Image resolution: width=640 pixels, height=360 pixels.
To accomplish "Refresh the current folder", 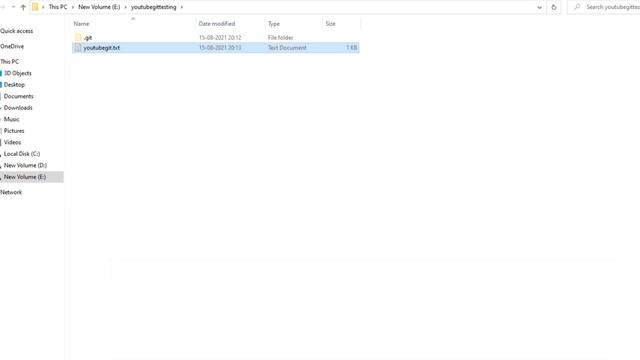I will (x=554, y=7).
